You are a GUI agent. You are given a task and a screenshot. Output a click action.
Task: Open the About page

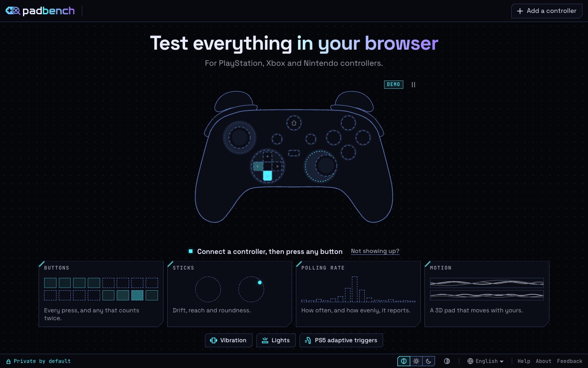pos(543,361)
